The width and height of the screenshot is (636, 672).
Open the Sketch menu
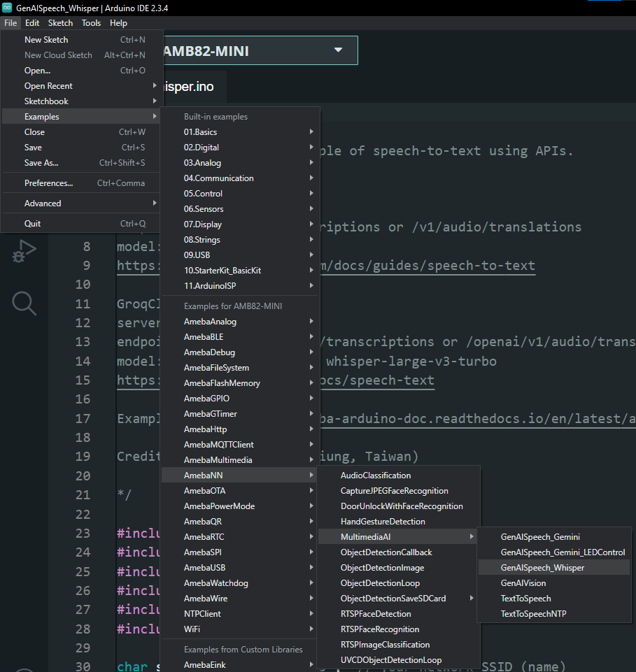60,23
